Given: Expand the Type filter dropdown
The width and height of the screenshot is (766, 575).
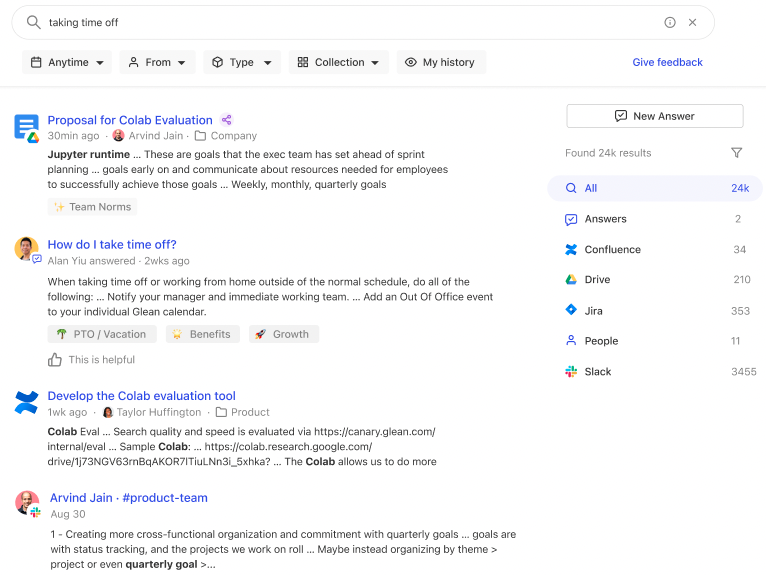Looking at the screenshot, I should click(242, 62).
